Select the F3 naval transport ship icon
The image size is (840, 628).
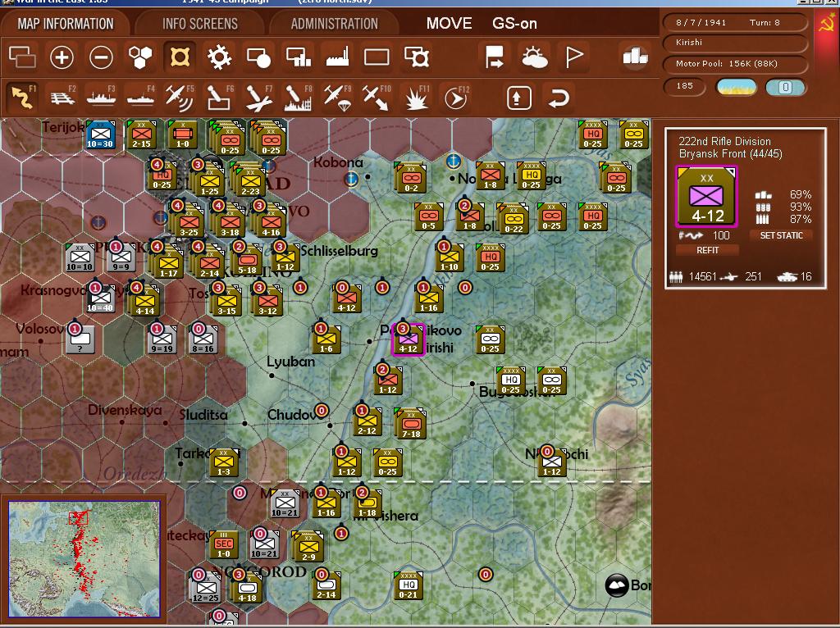pyautogui.click(x=102, y=98)
